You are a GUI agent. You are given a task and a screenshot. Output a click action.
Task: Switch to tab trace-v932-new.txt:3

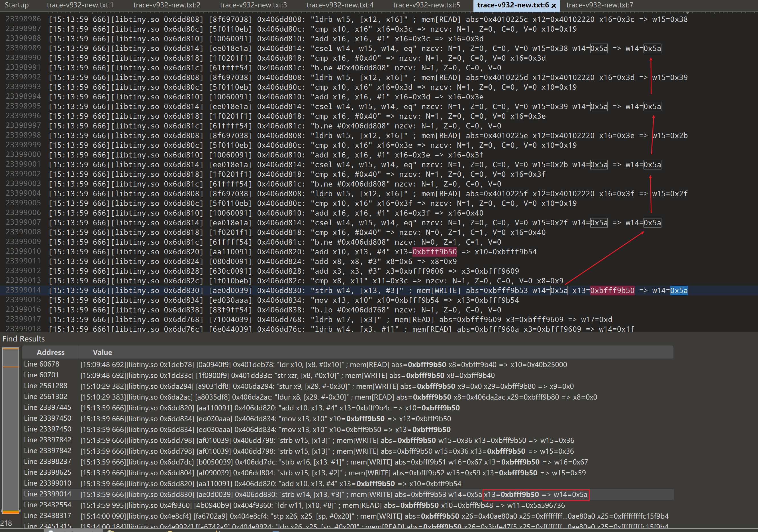point(253,5)
